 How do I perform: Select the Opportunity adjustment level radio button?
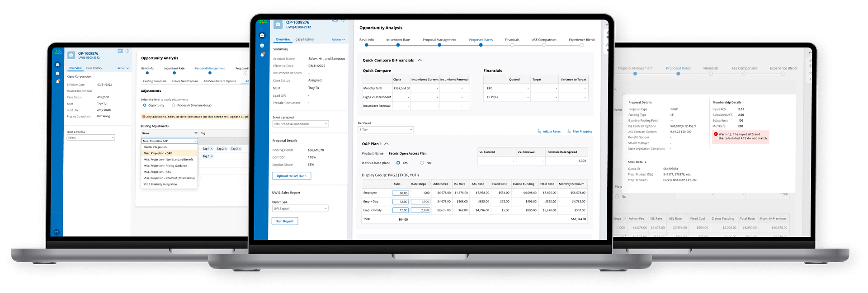pos(145,105)
